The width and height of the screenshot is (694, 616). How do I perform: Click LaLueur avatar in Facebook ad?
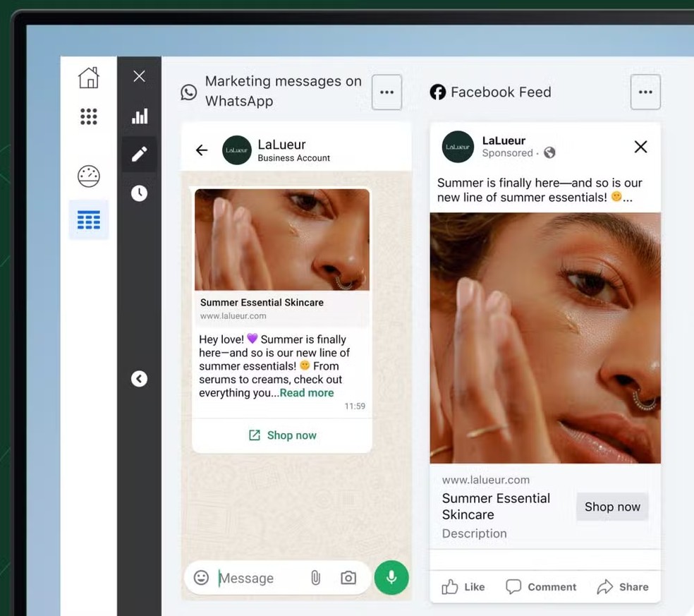pyautogui.click(x=458, y=147)
